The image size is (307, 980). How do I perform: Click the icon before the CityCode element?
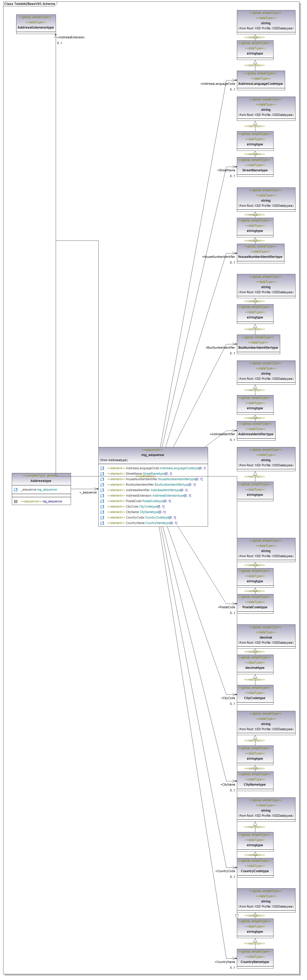[x=102, y=507]
